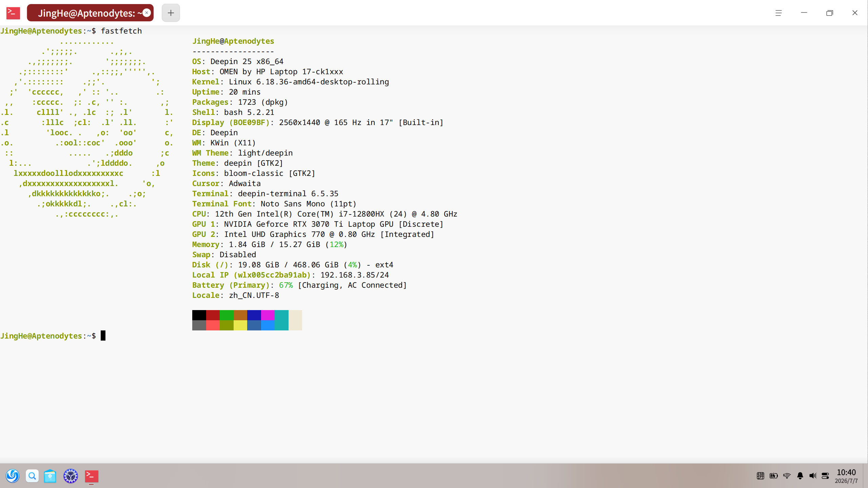
Task: Click the 'Battery (Primary): 67%' line
Action: pyautogui.click(x=299, y=285)
